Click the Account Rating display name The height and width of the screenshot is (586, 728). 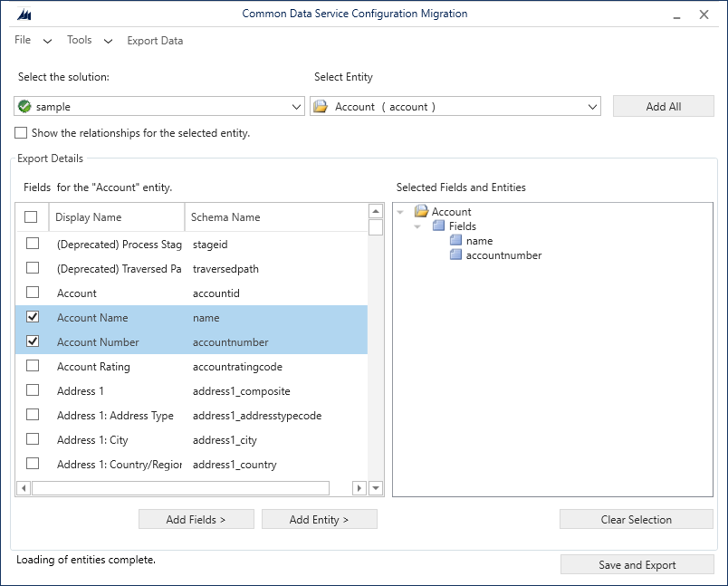(93, 367)
